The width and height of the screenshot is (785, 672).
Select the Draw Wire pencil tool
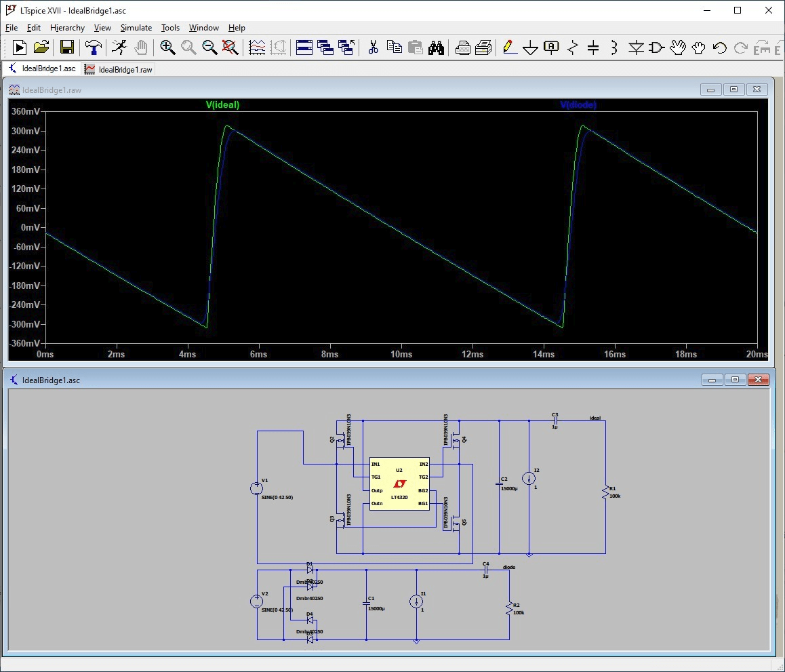coord(509,47)
